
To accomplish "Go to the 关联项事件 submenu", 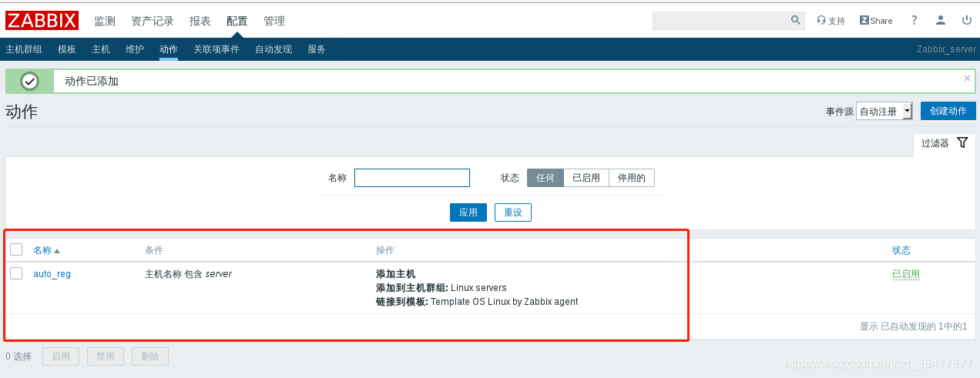I will point(216,49).
